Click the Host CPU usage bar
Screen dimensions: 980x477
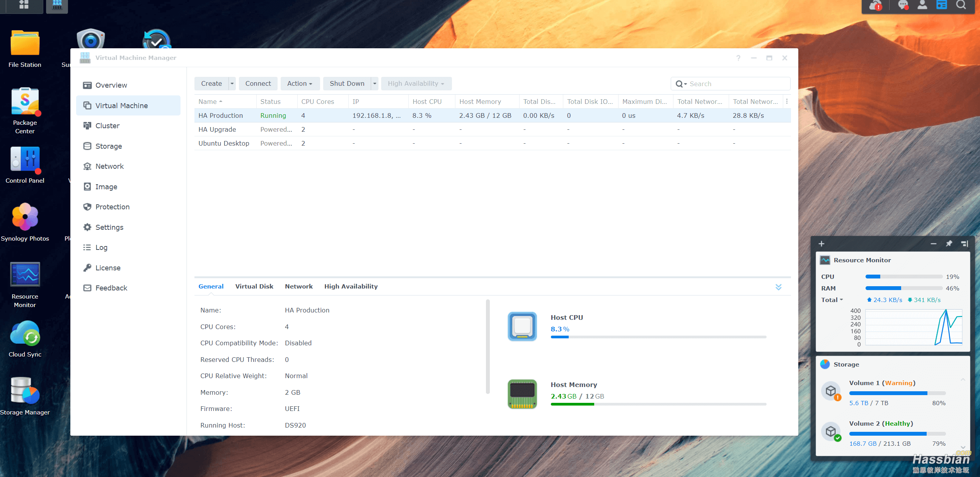click(x=658, y=337)
